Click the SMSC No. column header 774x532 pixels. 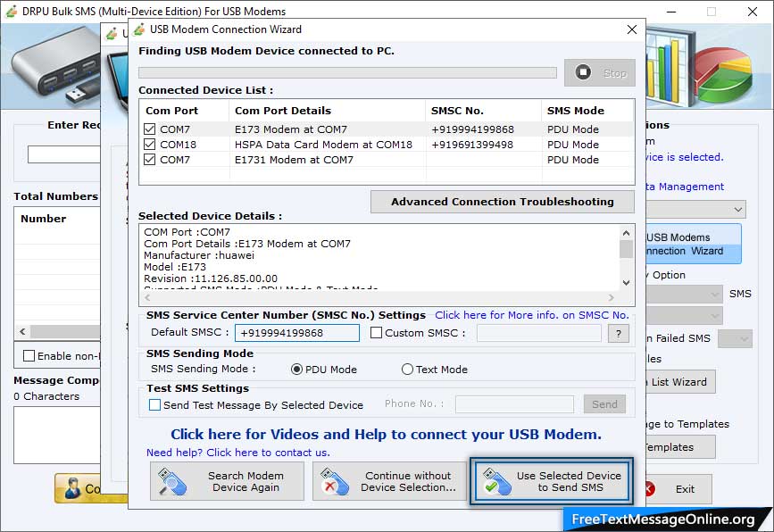(x=483, y=111)
